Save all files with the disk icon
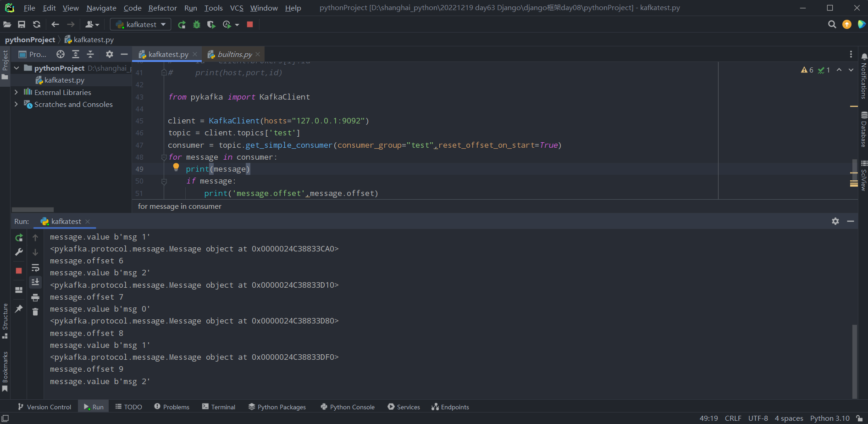 [x=22, y=24]
